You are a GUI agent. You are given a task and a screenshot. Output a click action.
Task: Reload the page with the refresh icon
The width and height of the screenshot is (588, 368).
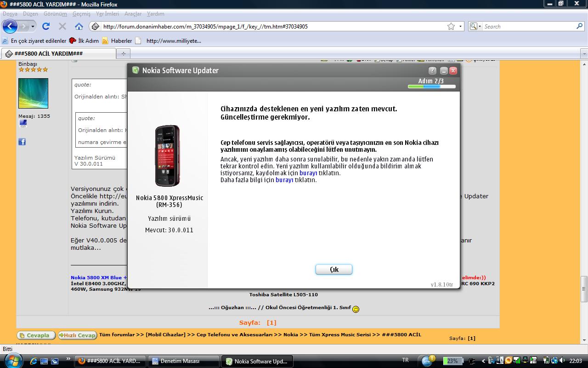[46, 26]
